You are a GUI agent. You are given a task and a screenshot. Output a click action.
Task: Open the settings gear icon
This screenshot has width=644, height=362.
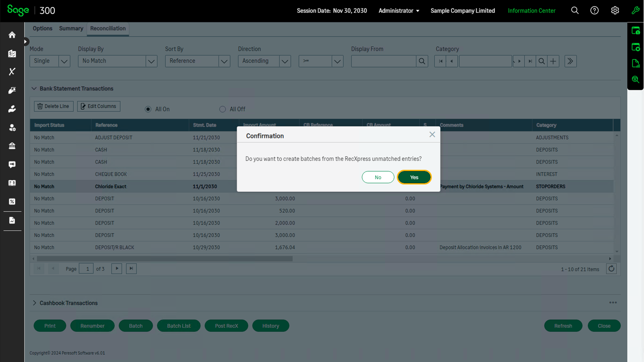615,11
